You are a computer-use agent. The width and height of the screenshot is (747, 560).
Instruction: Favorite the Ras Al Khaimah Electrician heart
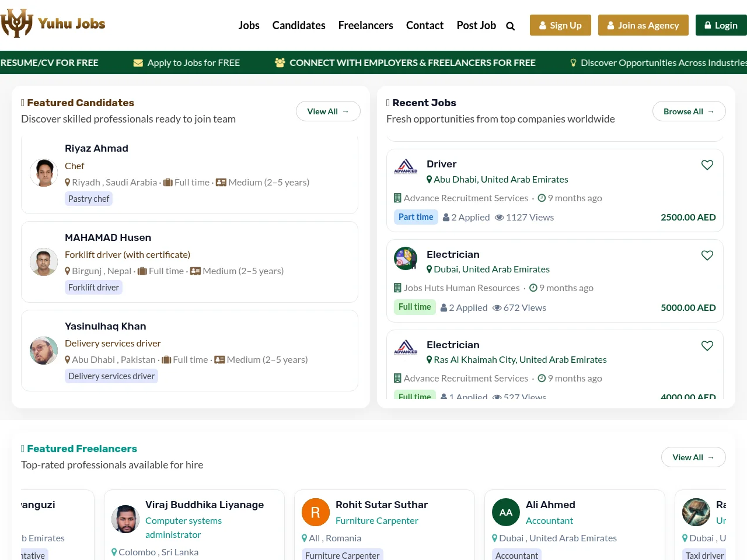(x=707, y=346)
